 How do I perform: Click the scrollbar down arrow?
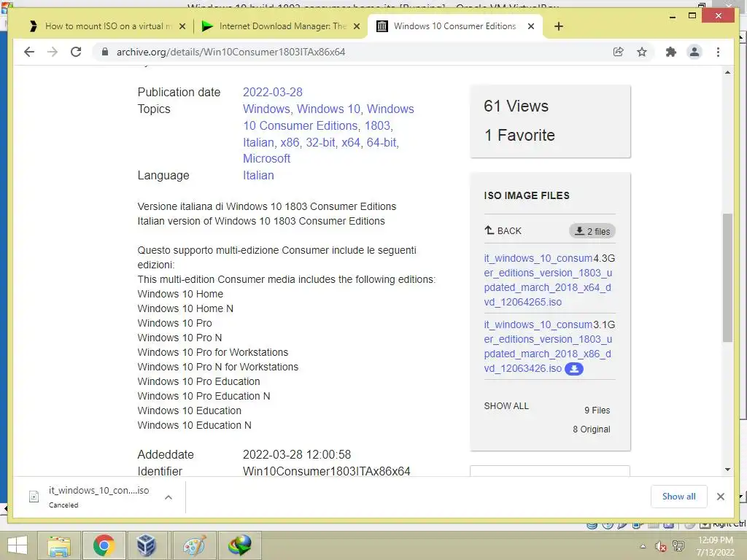tap(727, 470)
